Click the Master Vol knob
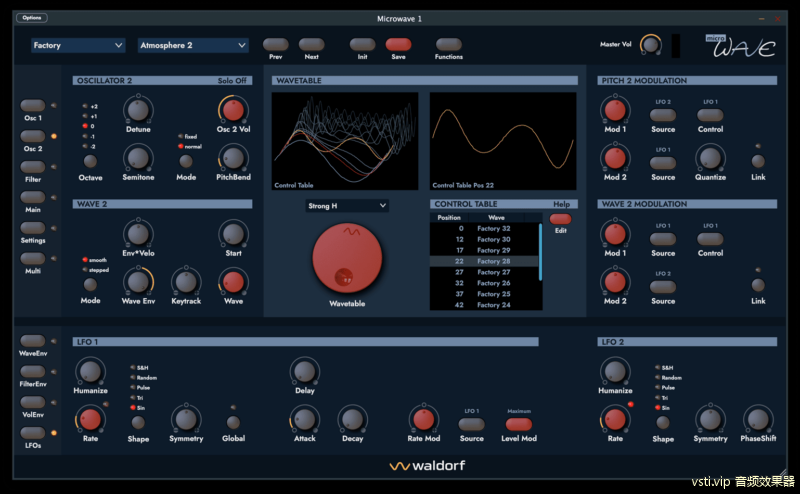This screenshot has height=494, width=800. (x=651, y=45)
